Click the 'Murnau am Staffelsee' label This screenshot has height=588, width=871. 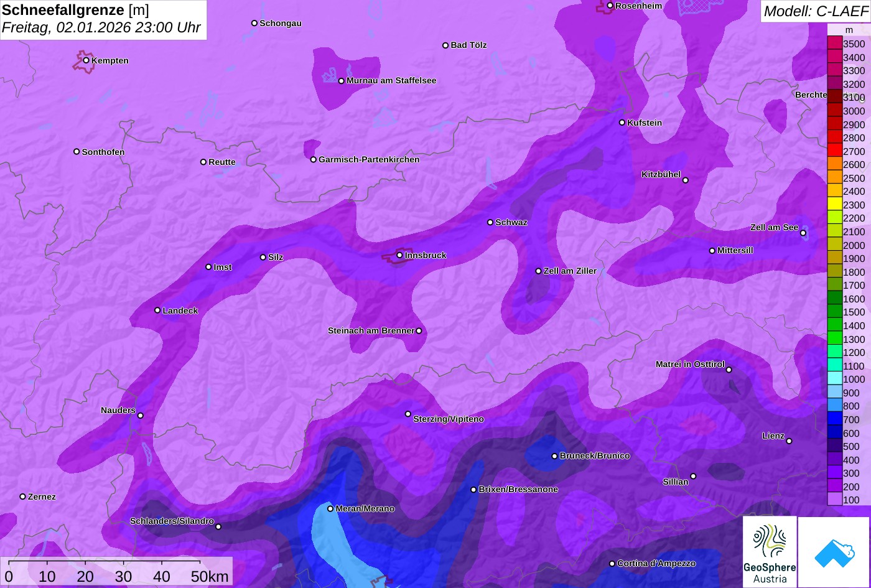(x=391, y=80)
